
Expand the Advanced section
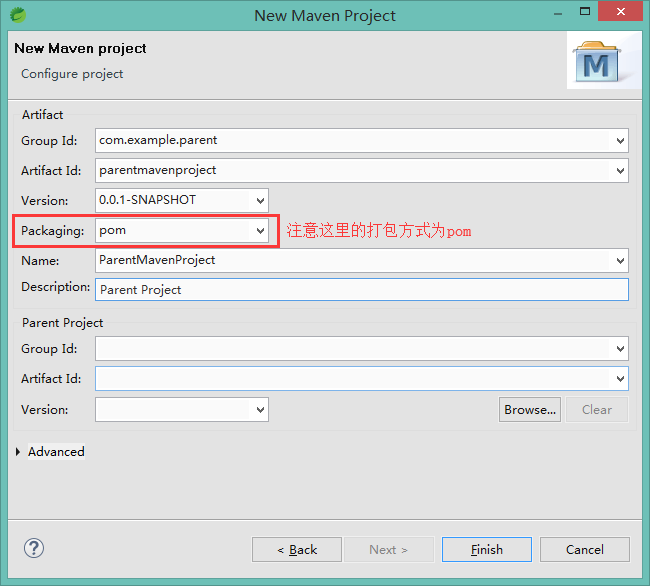(18, 452)
